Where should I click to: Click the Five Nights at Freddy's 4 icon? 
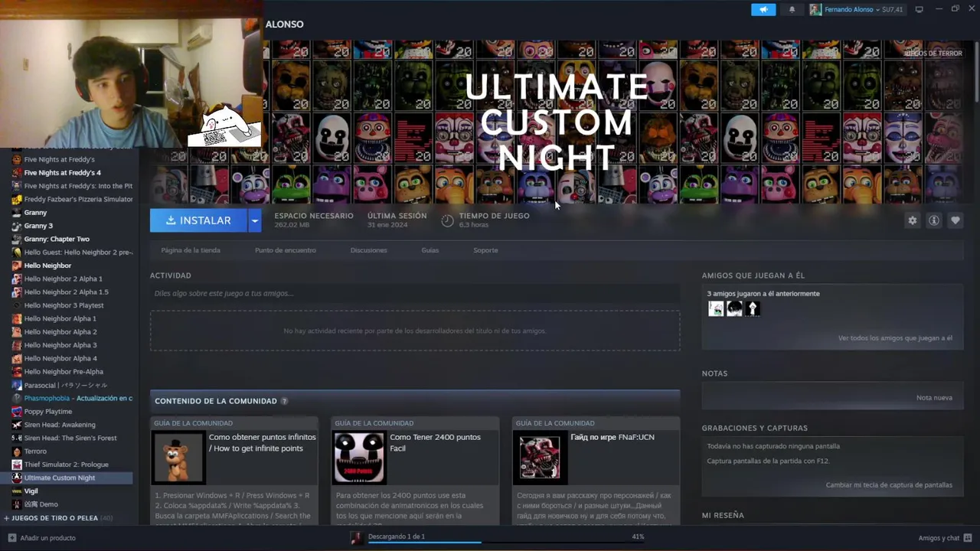[17, 172]
